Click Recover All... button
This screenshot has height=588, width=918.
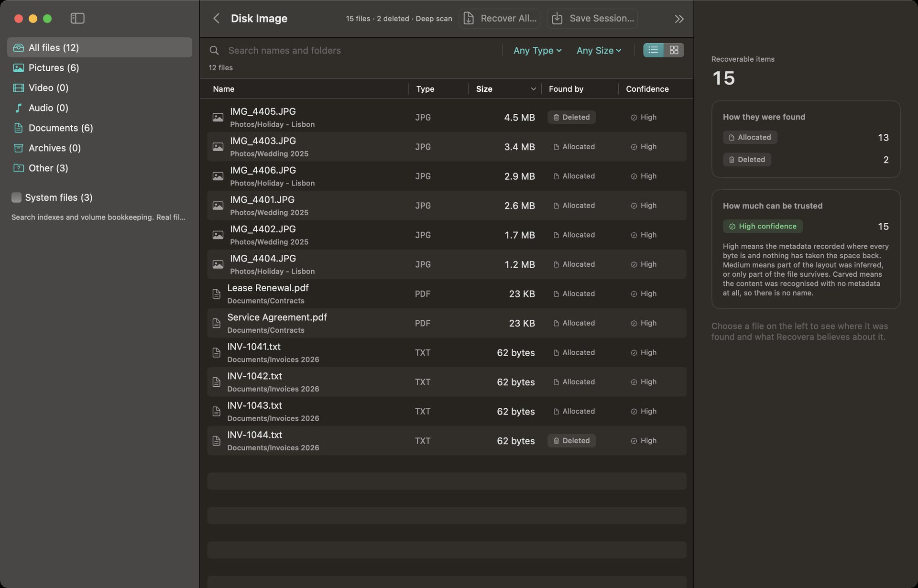pyautogui.click(x=500, y=18)
